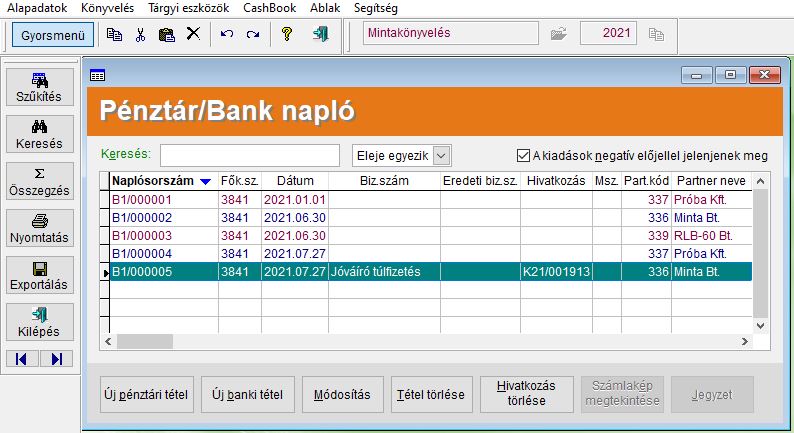Click the copy icon next to 2021
Screen dimensions: 794x433
tap(656, 34)
